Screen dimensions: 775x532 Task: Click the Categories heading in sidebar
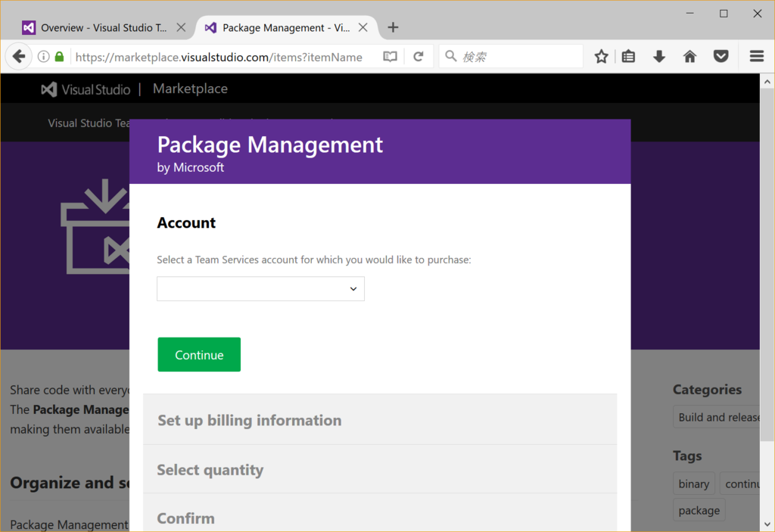coord(708,390)
